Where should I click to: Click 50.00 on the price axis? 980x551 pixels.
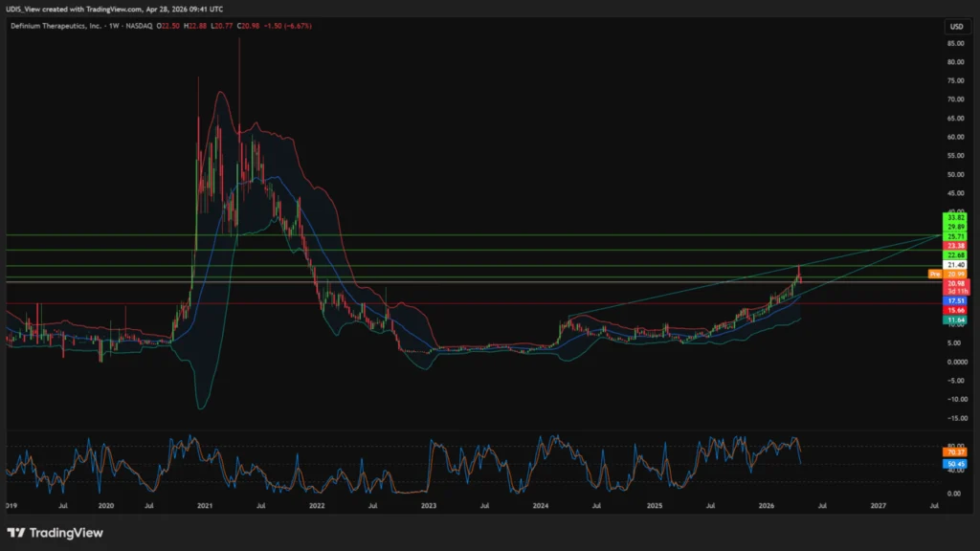[955, 174]
